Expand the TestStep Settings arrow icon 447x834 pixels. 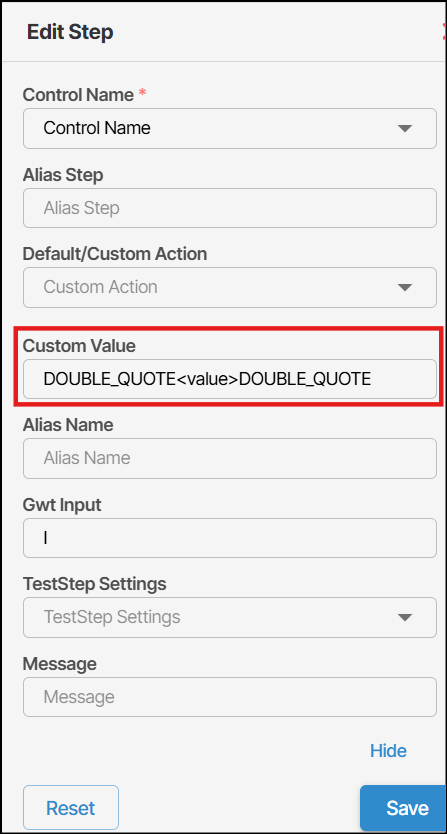point(405,617)
